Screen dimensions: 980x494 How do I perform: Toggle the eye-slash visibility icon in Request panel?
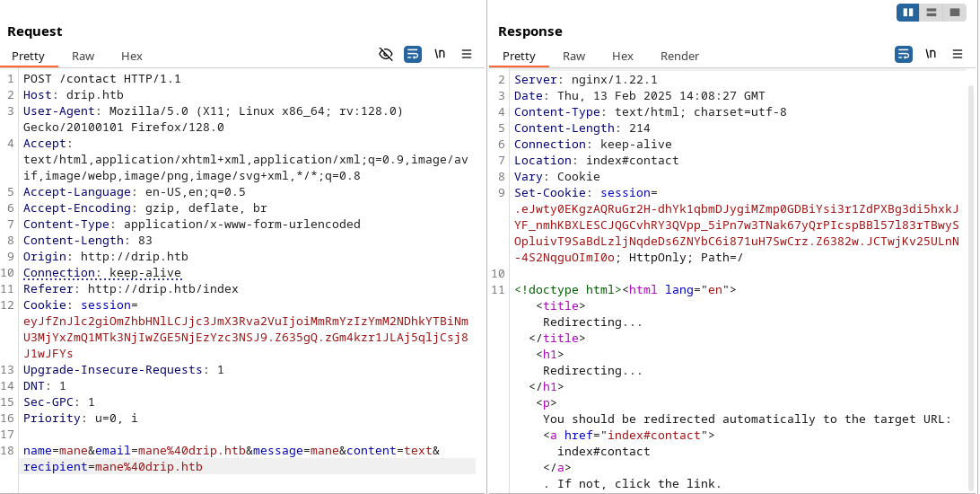[x=386, y=54]
